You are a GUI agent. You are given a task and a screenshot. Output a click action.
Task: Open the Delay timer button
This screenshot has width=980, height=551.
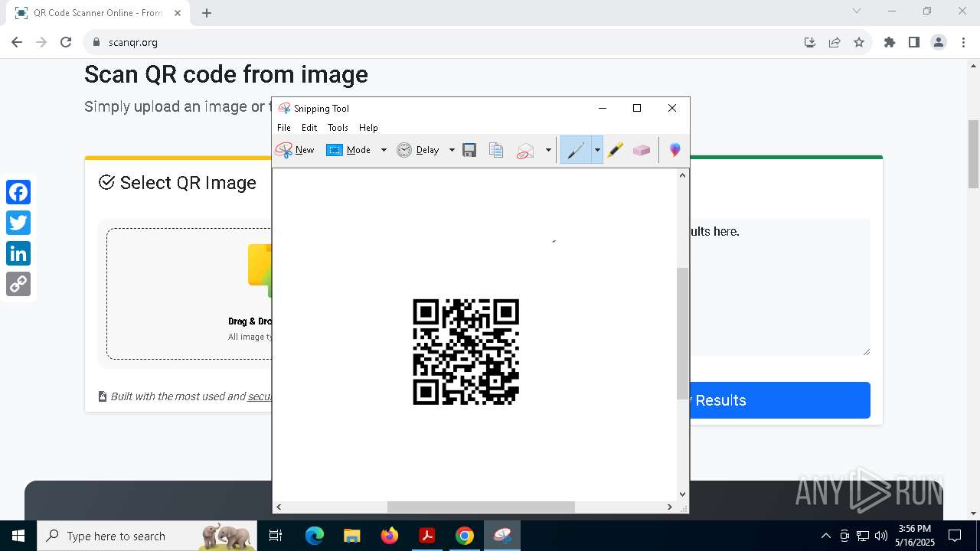pos(418,150)
